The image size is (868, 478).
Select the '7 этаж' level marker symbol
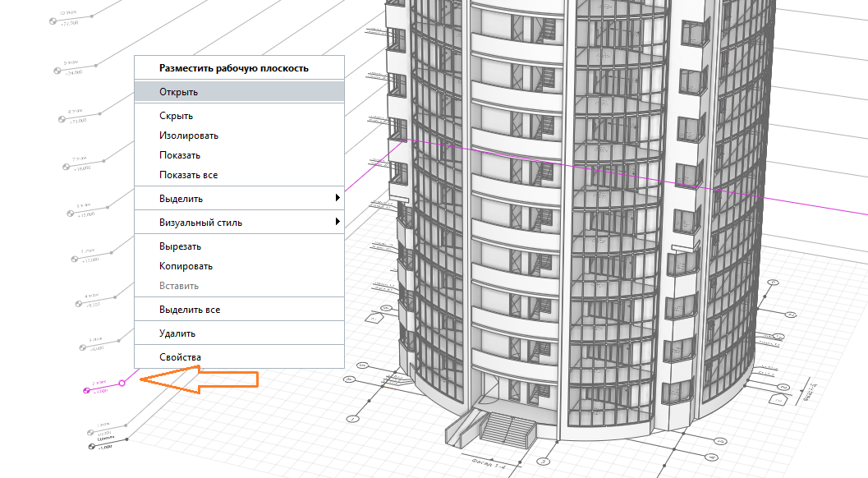67,167
